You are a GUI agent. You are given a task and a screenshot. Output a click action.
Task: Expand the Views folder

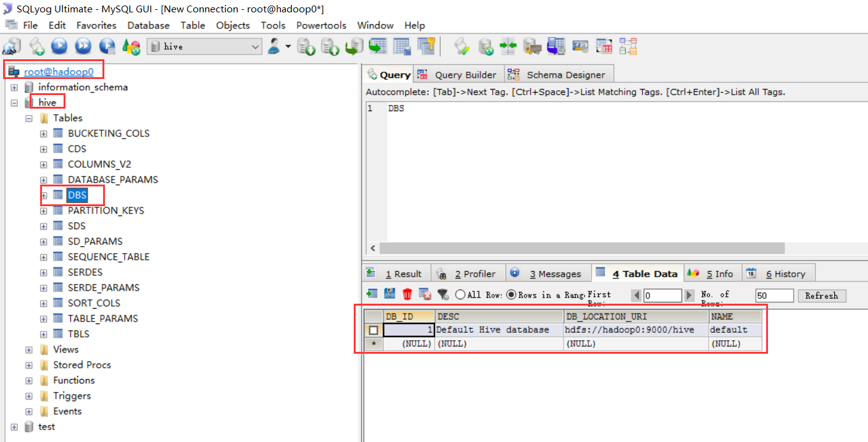(x=29, y=350)
